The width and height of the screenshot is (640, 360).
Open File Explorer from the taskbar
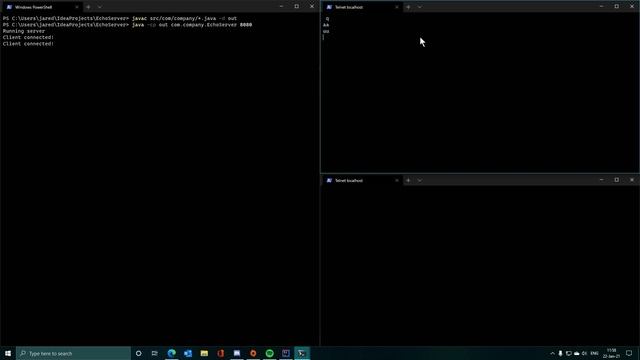pyautogui.click(x=204, y=353)
